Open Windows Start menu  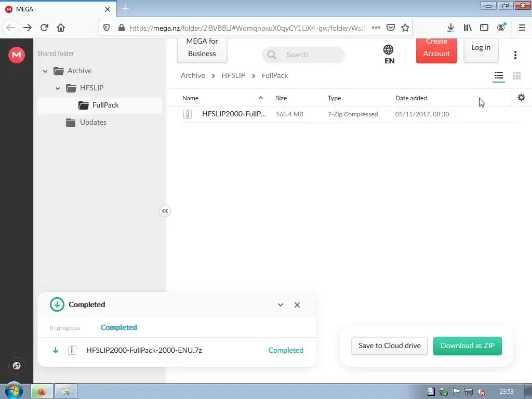pos(14,391)
